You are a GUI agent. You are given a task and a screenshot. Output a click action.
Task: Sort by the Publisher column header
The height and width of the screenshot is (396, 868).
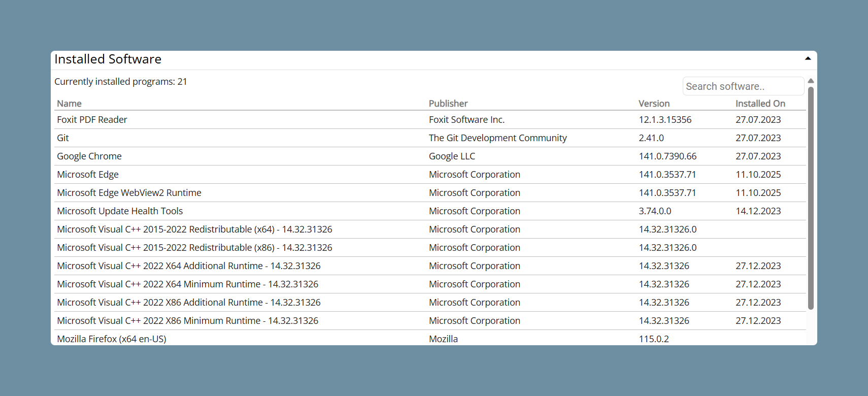point(448,104)
